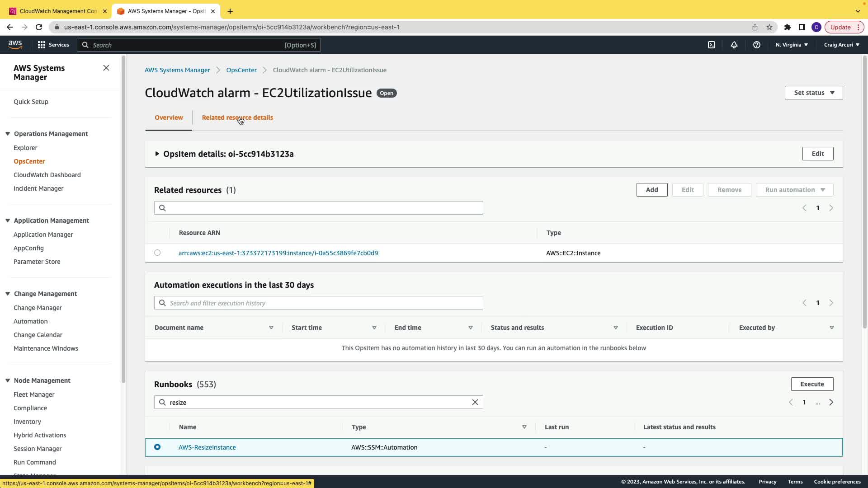Switch to Related resource details tab
This screenshot has width=868, height=488.
pos(237,117)
